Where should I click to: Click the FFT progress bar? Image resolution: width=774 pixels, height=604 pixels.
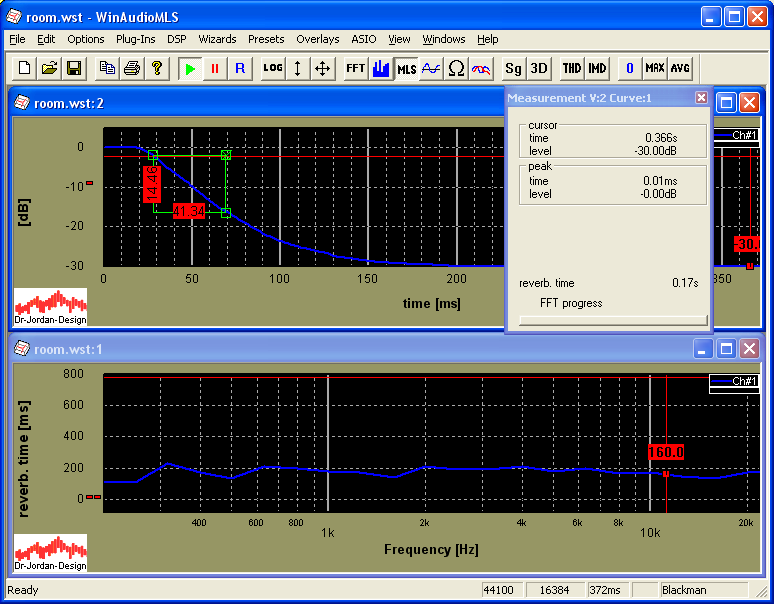point(613,320)
